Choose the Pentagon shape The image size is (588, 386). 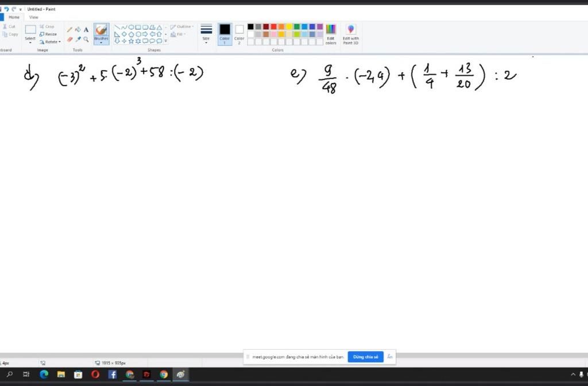click(131, 34)
